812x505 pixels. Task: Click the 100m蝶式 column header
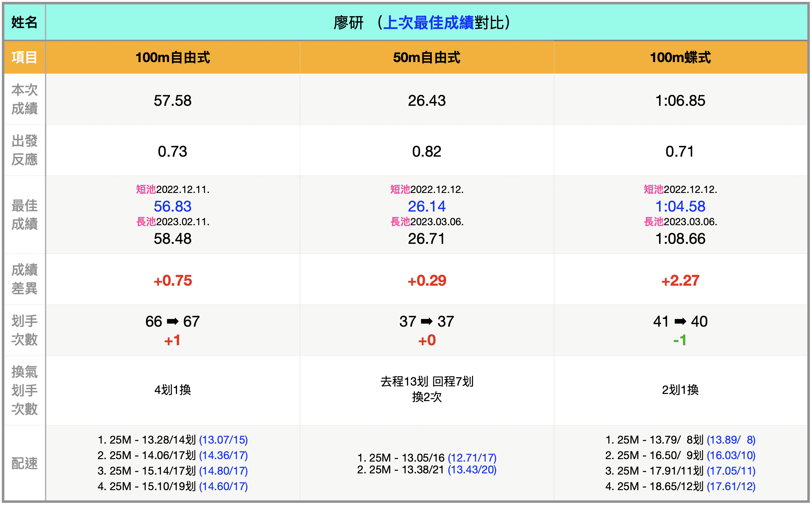680,57
